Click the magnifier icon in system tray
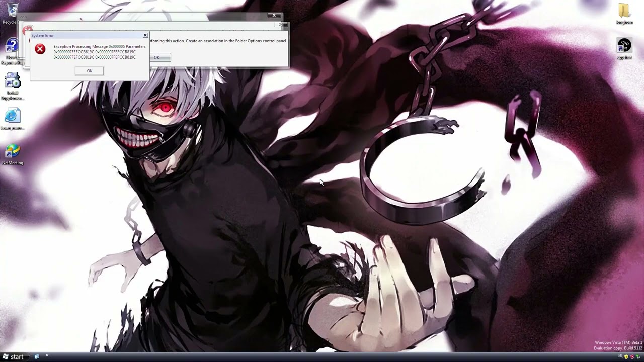The height and width of the screenshot is (362, 644). click(620, 357)
